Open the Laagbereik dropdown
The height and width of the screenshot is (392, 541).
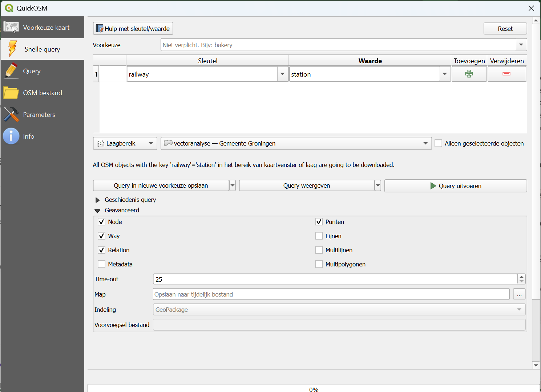(x=125, y=143)
